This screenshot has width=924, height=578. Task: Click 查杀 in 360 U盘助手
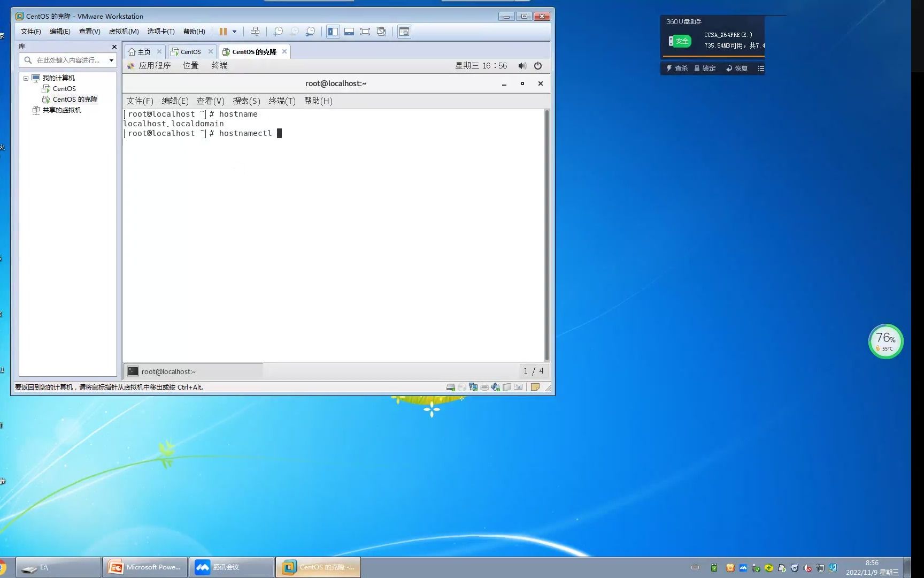coord(677,69)
